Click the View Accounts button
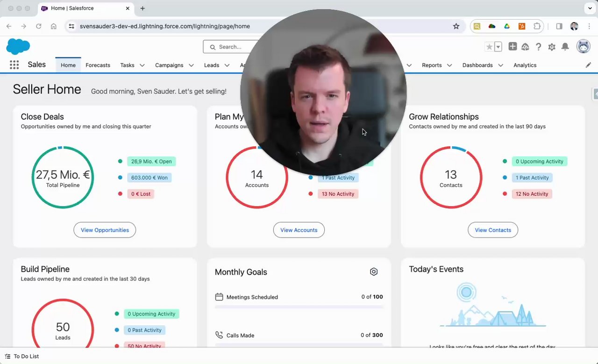Viewport: 598px width, 364px height. coord(299,230)
